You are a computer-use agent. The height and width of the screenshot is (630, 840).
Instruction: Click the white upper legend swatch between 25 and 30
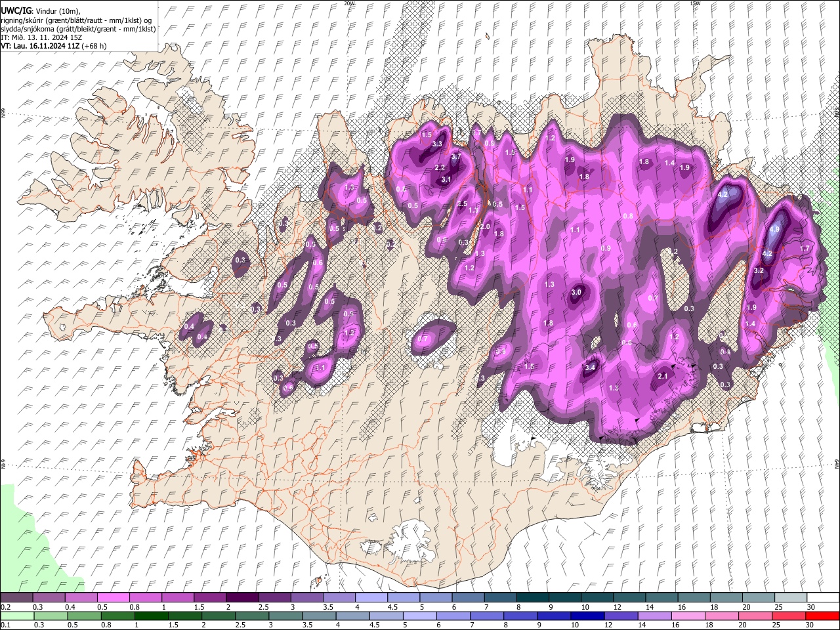pos(789,597)
